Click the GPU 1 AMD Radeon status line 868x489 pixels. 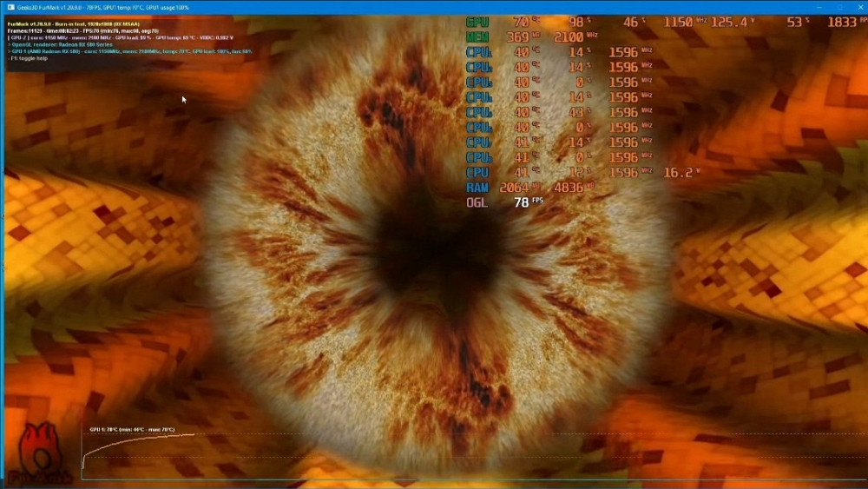point(128,51)
